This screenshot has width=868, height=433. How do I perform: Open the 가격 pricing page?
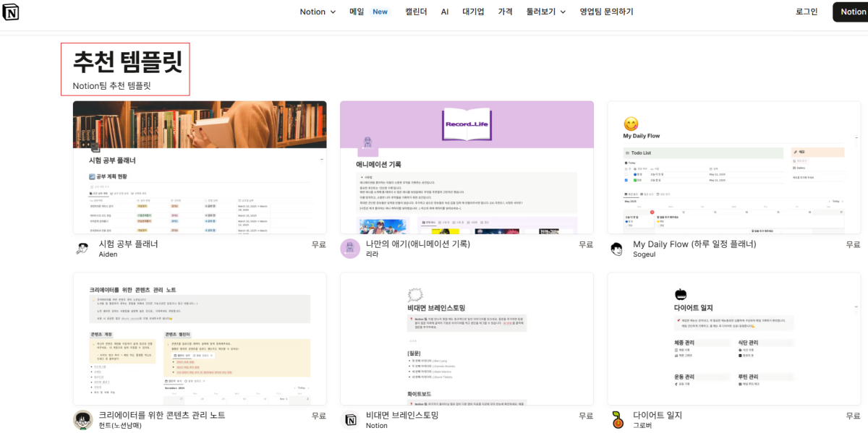[506, 12]
